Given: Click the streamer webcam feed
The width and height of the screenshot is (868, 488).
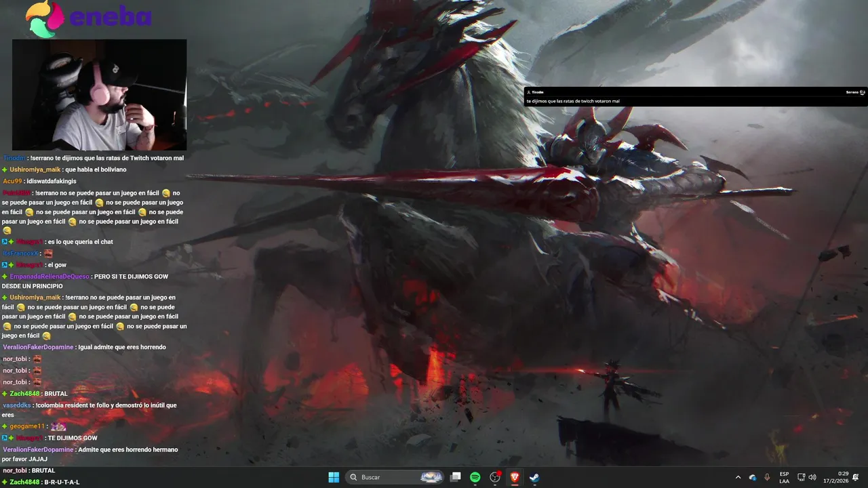Looking at the screenshot, I should 99,94.
